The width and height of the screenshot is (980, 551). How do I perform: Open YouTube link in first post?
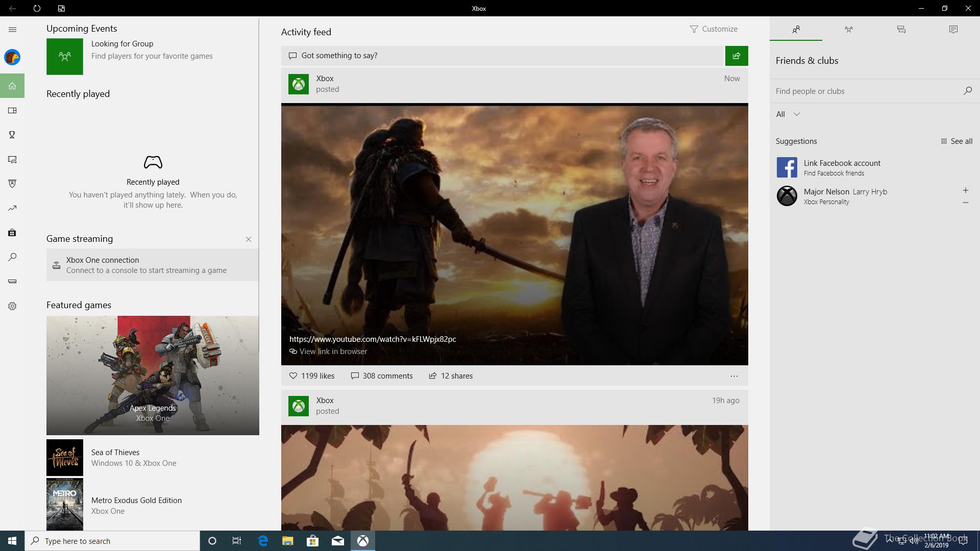pos(373,339)
